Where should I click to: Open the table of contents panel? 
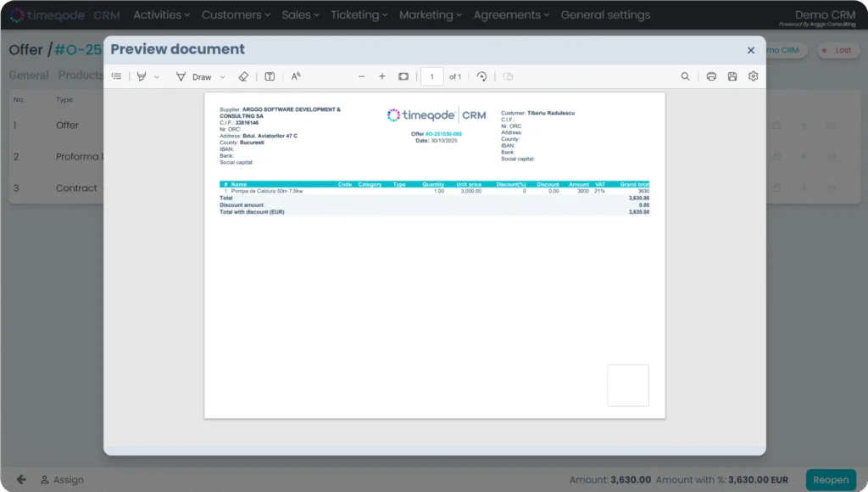(x=117, y=76)
